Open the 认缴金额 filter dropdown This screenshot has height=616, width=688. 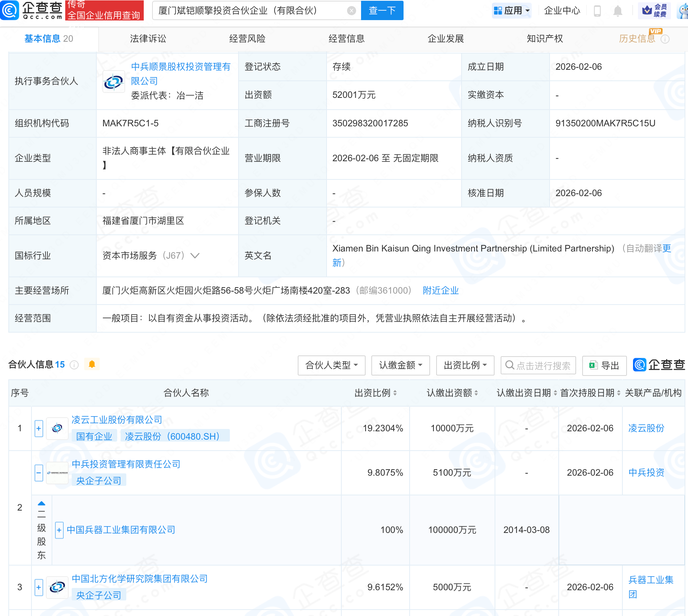(401, 365)
